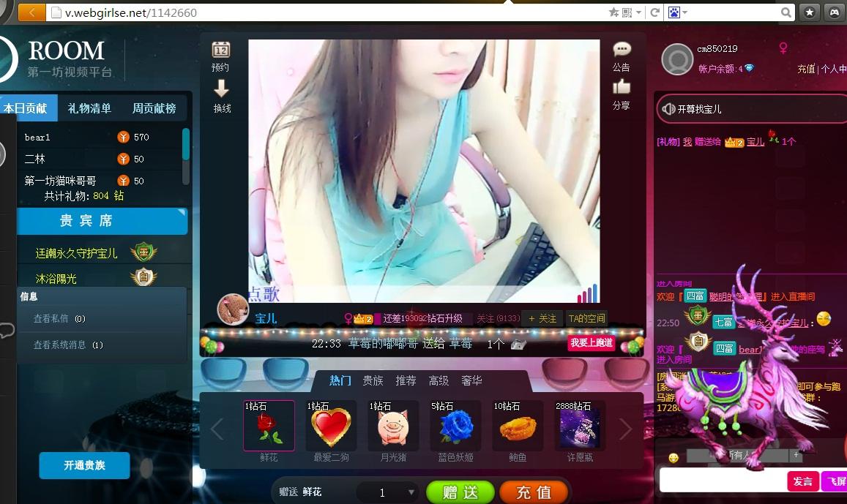Click the browser favorites star toolbar button
This screenshot has height=504, width=847.
click(809, 12)
